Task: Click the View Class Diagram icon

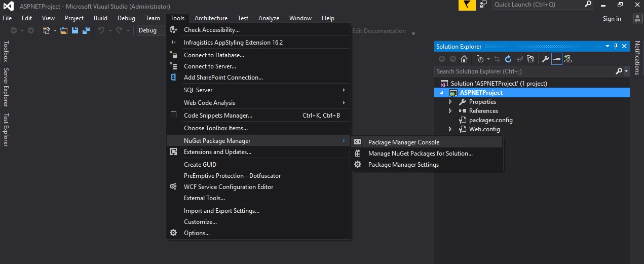Action: (x=568, y=59)
